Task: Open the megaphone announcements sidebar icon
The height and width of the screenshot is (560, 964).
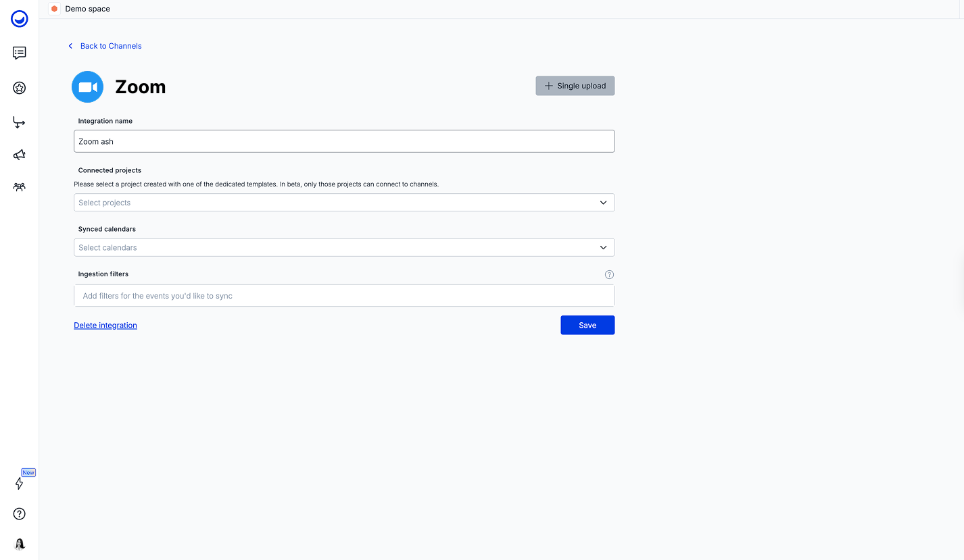Action: [x=20, y=155]
